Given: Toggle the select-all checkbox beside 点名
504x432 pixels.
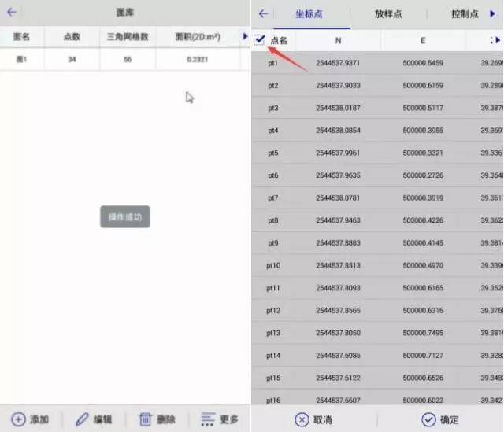Looking at the screenshot, I should point(259,40).
